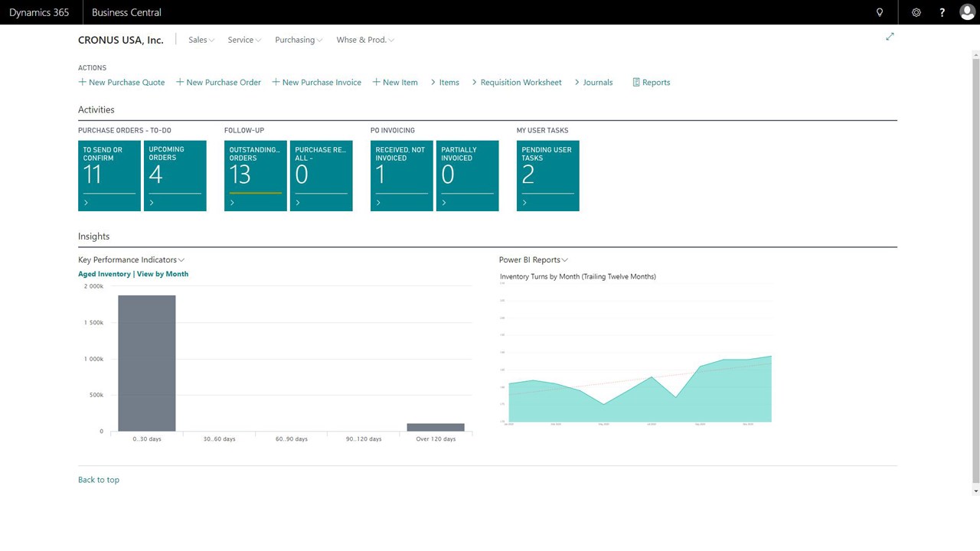Expand the Purchasing menu
The image size is (980, 551).
click(x=299, y=40)
